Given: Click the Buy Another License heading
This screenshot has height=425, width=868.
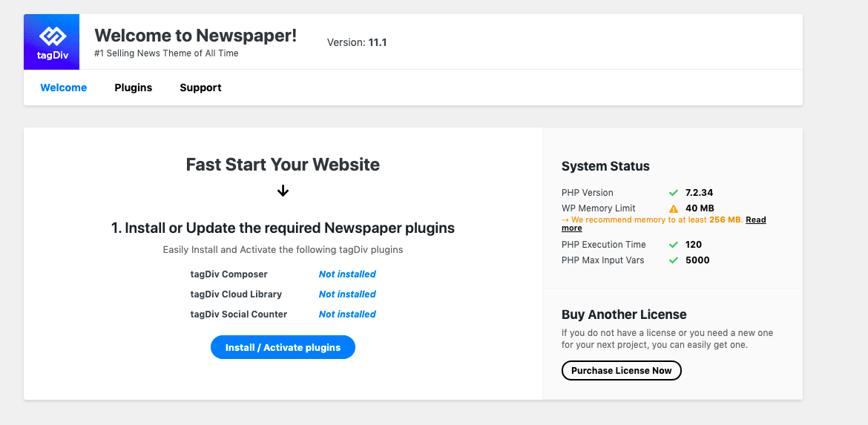Looking at the screenshot, I should [624, 314].
